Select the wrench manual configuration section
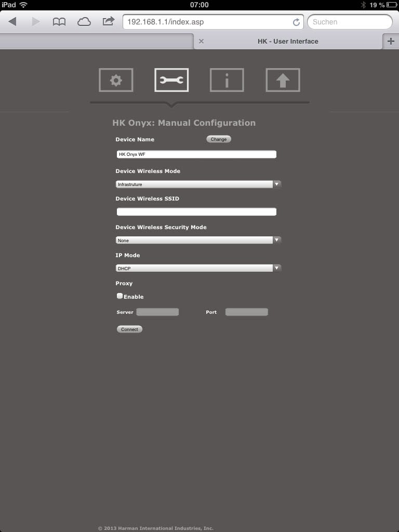The image size is (399, 532). pyautogui.click(x=171, y=80)
